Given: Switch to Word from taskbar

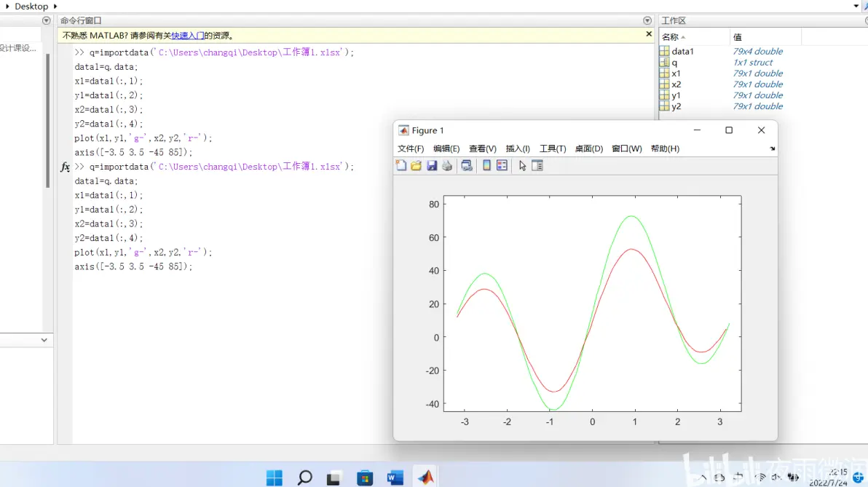Looking at the screenshot, I should click(x=395, y=478).
